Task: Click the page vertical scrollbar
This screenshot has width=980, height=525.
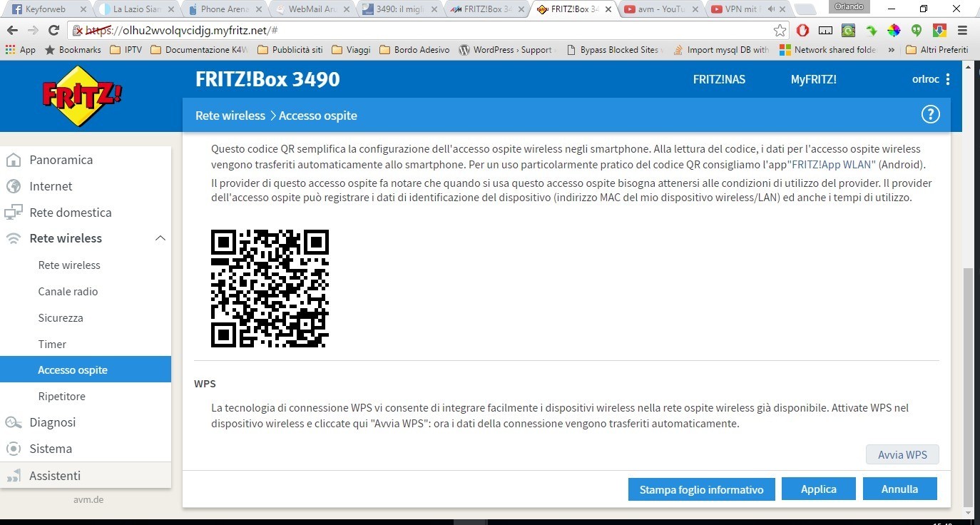Action: point(967,385)
